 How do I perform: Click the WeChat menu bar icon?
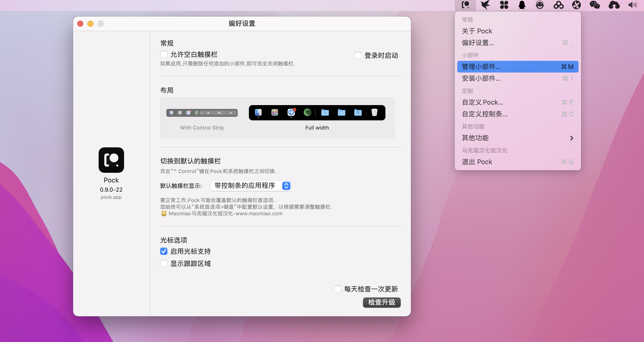tap(595, 5)
